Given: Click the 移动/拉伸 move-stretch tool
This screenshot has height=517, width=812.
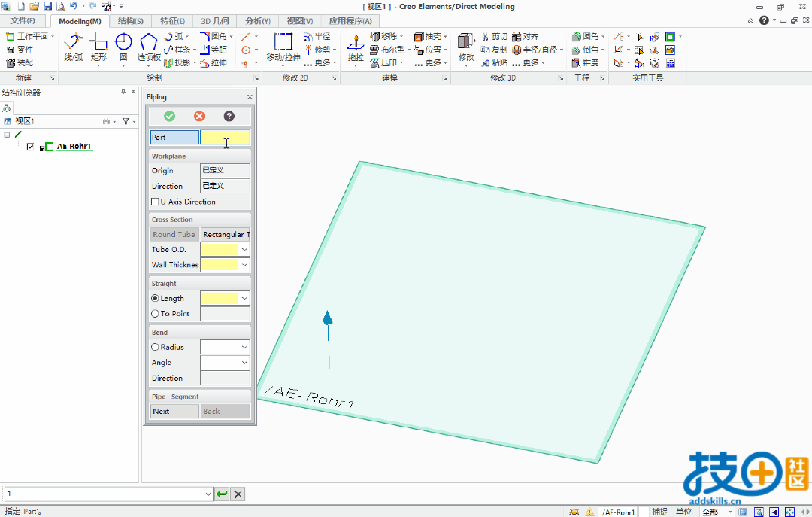Looking at the screenshot, I should click(283, 47).
